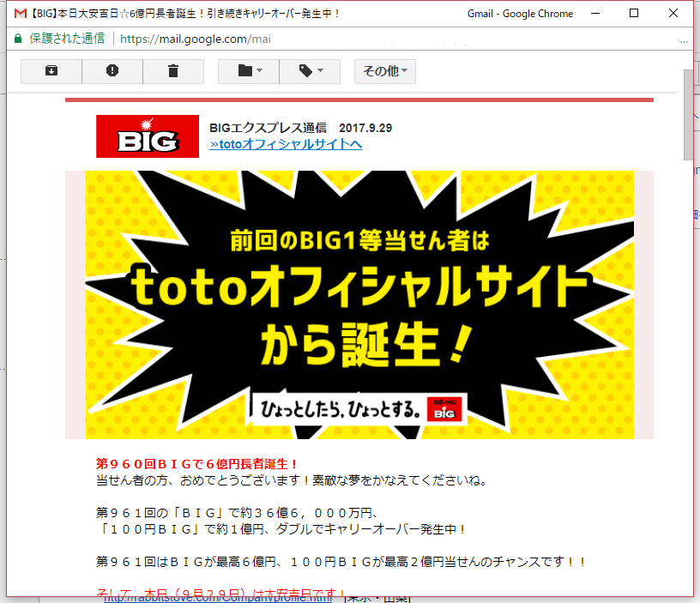700x603 pixels.
Task: Report spam using the exclamation icon
Action: tap(112, 71)
